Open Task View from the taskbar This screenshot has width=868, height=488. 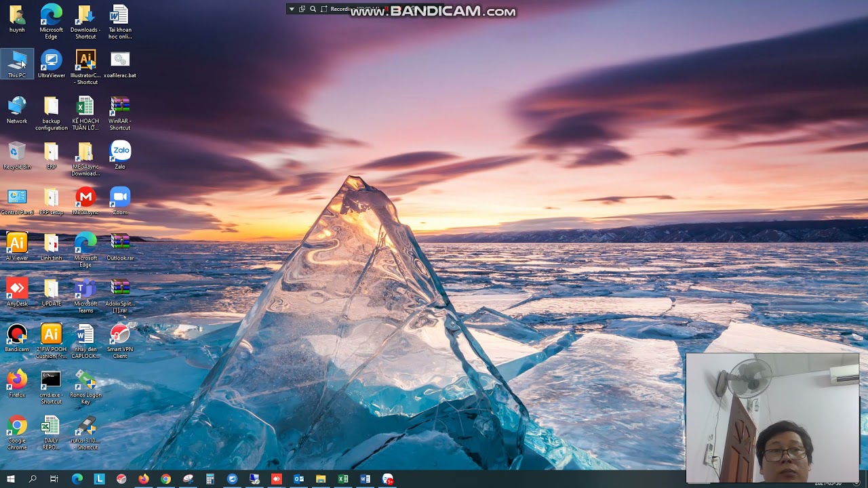click(x=54, y=479)
